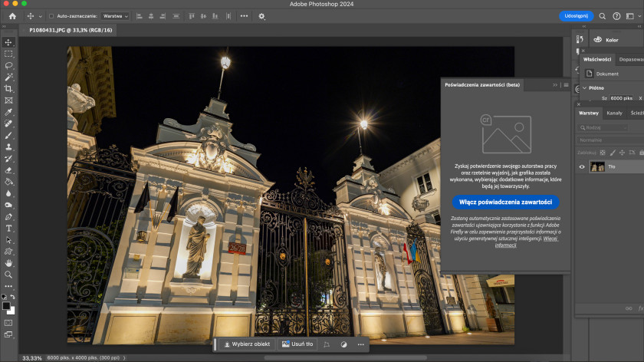
Task: Open the Move tool preset dropdown arrow
Action: coord(40,16)
